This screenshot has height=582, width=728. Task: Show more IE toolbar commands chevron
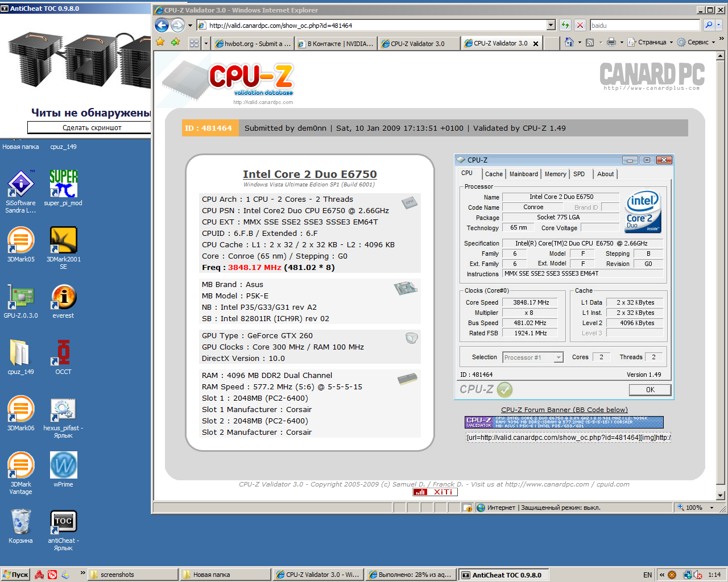tap(721, 39)
